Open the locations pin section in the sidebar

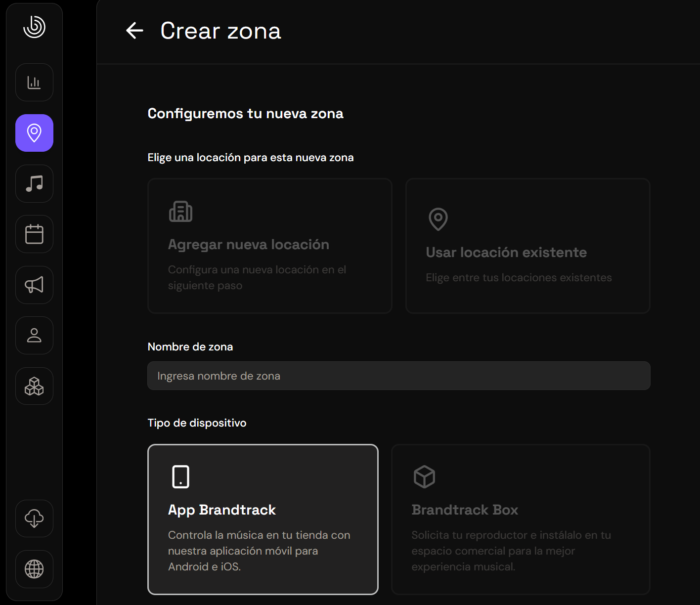point(34,133)
